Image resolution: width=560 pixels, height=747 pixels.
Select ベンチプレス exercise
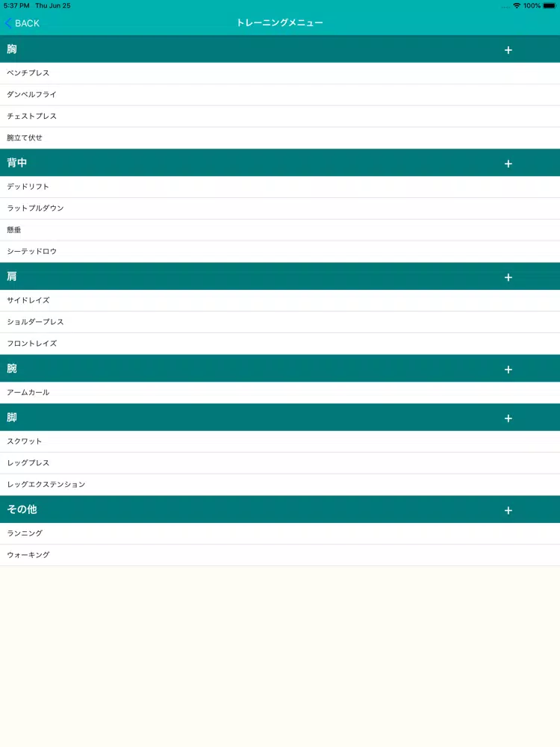pyautogui.click(x=280, y=73)
